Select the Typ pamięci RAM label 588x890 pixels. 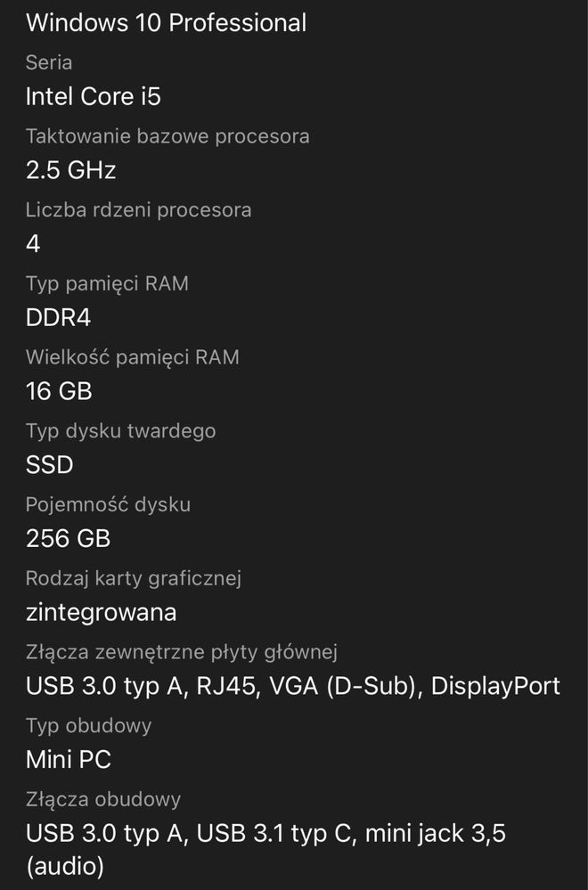click(x=107, y=284)
